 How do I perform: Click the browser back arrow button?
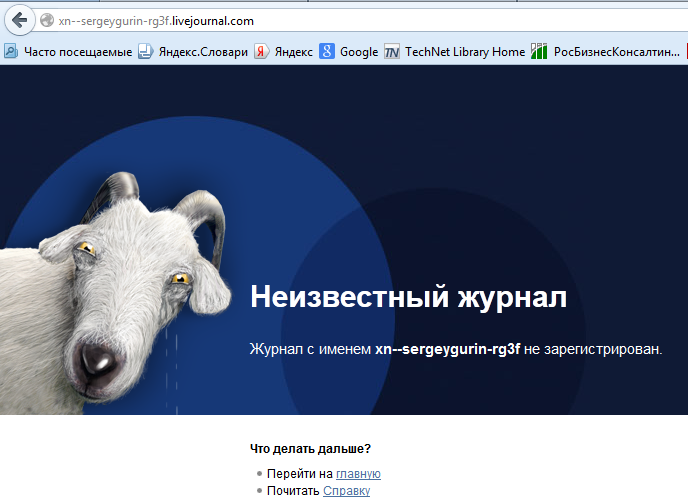pos(19,20)
